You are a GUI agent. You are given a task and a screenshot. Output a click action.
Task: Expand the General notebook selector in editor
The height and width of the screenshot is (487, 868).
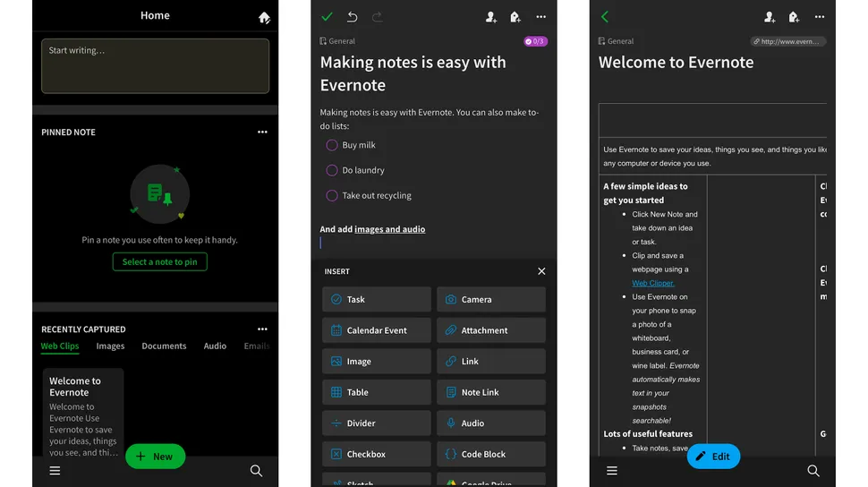[337, 41]
